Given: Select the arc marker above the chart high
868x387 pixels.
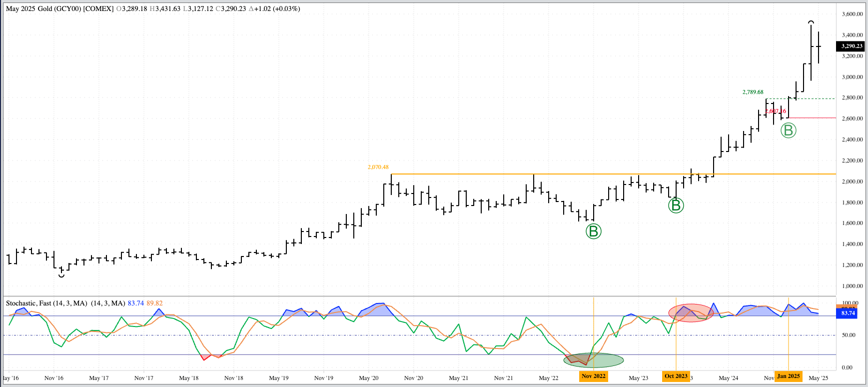Looking at the screenshot, I should point(811,22).
